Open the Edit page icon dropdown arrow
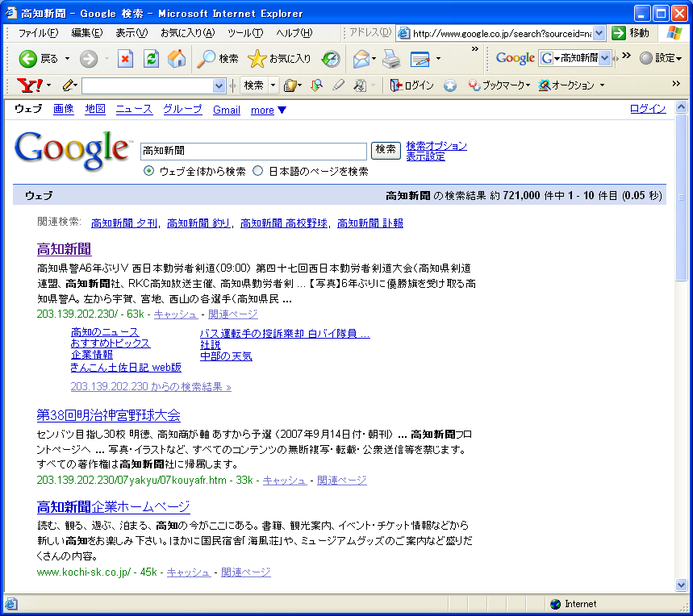This screenshot has height=616, width=693. pyautogui.click(x=438, y=58)
